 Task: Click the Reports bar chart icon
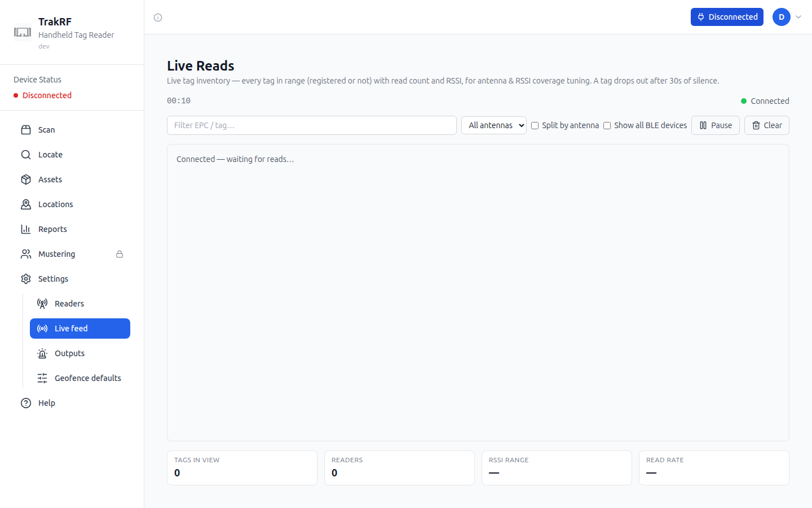26,229
